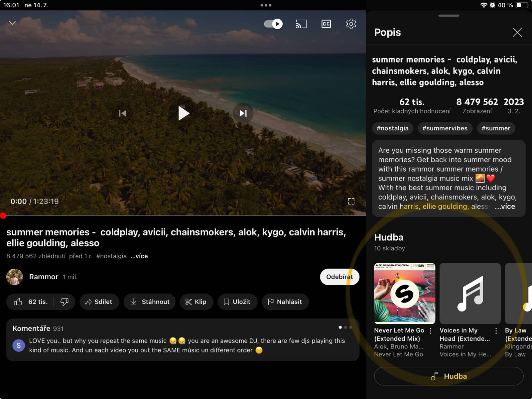Open the #nostalgia tag below video title

coord(111,256)
